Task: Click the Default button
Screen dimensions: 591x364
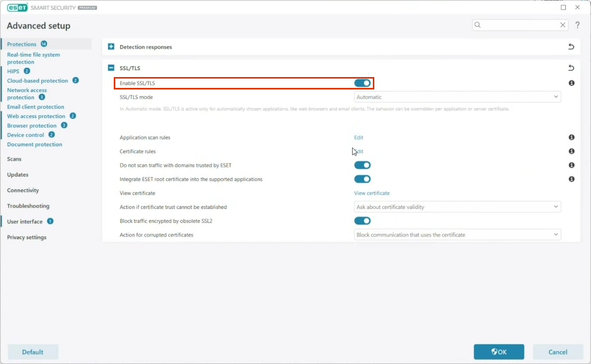Action: point(33,352)
